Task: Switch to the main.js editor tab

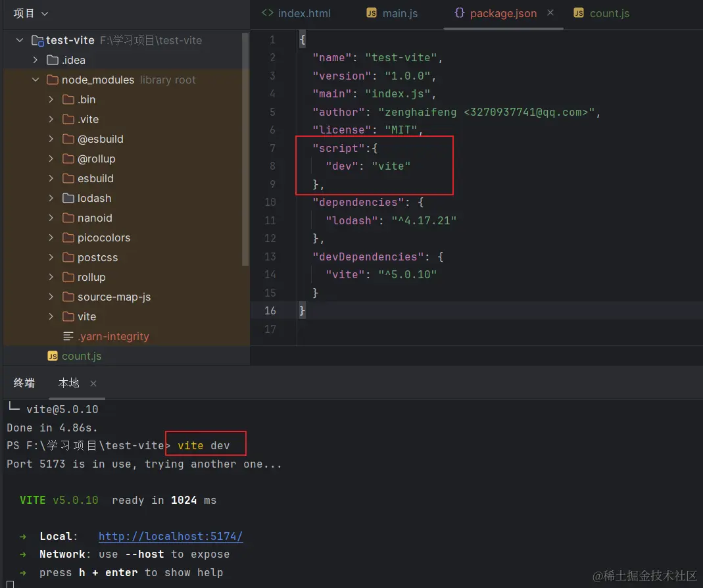Action: 392,13
